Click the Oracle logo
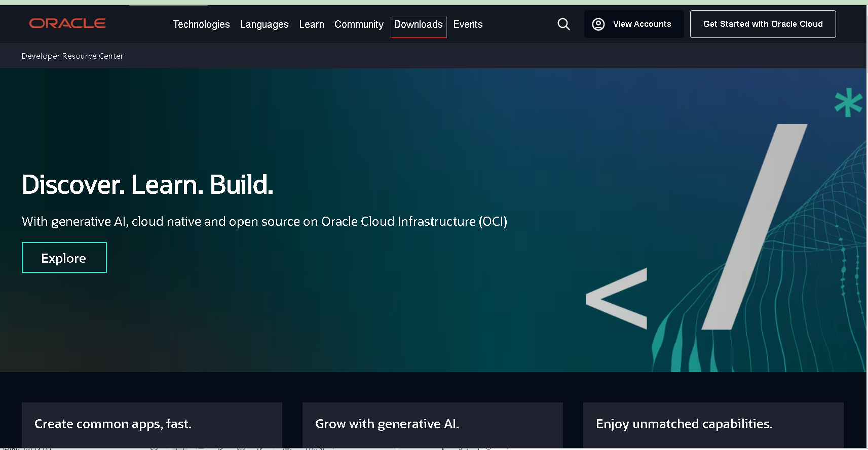This screenshot has width=868, height=450. coord(67,23)
